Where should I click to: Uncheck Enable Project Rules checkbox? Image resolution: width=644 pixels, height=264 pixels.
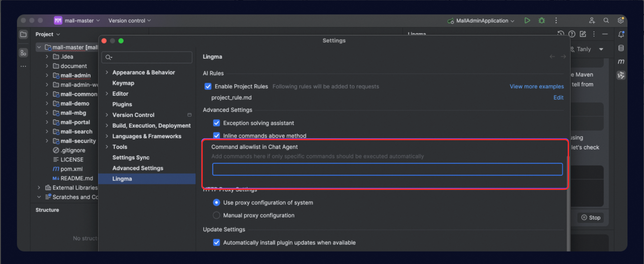tap(208, 86)
